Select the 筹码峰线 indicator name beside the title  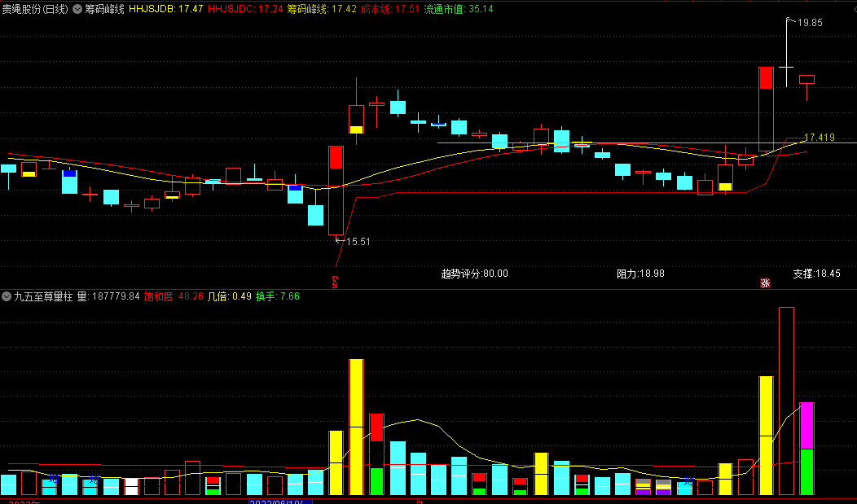coord(104,9)
